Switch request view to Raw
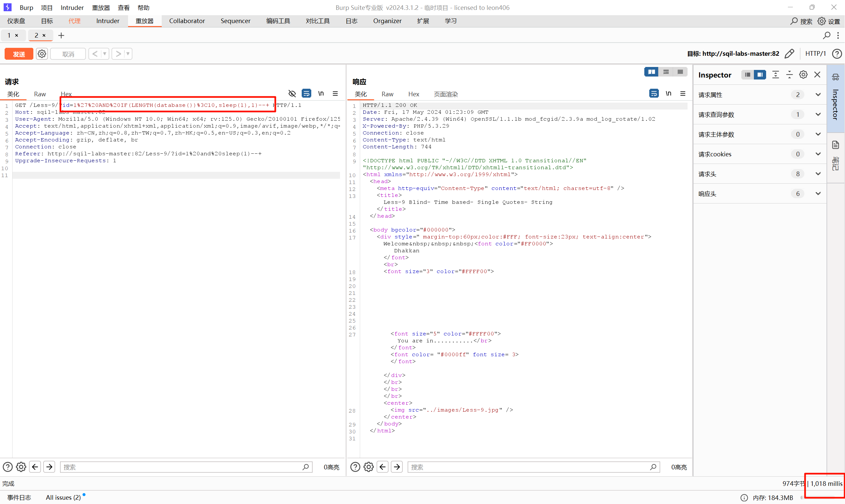 pos(40,94)
